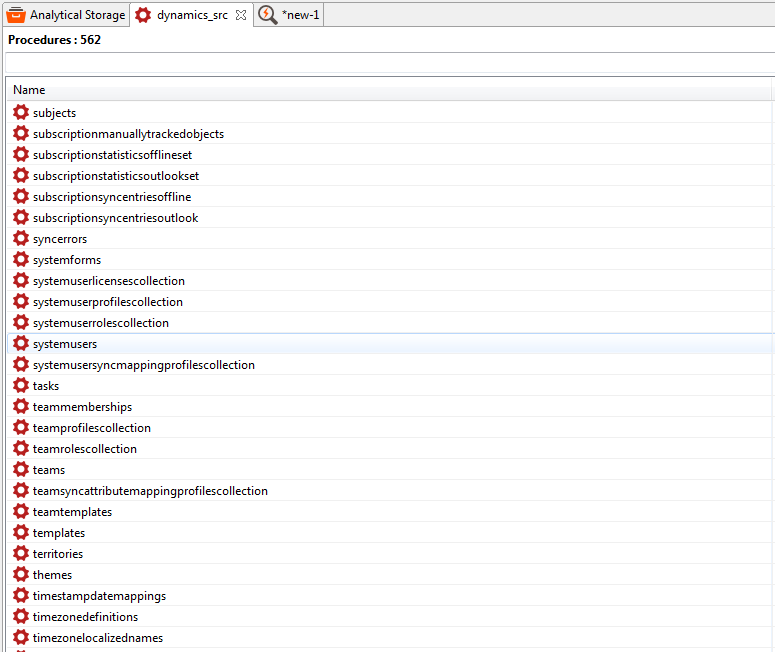The height and width of the screenshot is (652, 775).
Task: Close the dynamics_src tab
Action: coord(241,15)
